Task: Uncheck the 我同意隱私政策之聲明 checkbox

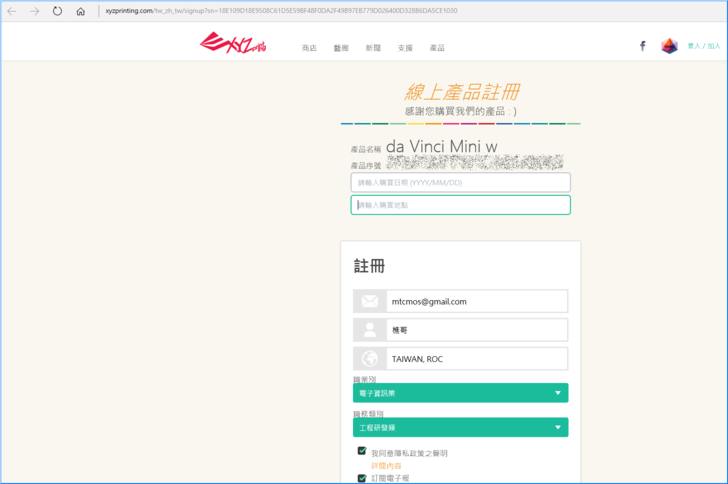Action: coord(362,452)
